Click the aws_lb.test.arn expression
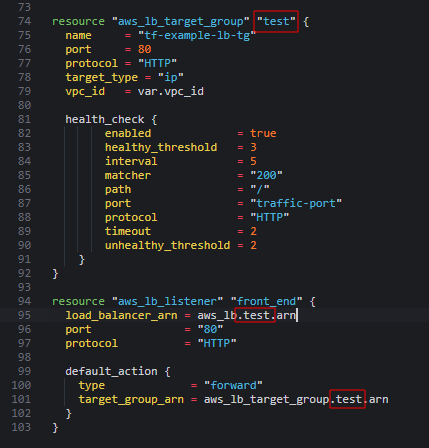Screen dimensions: 429x448 246,315
